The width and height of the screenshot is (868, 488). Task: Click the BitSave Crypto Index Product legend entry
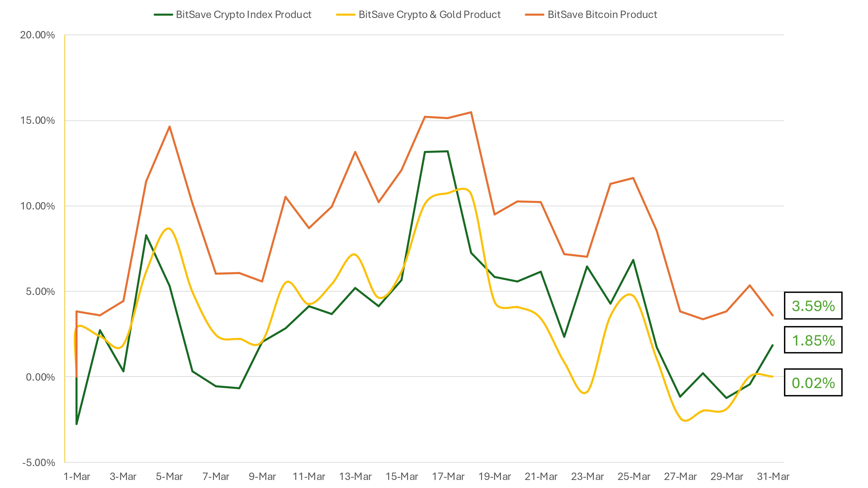pyautogui.click(x=243, y=15)
